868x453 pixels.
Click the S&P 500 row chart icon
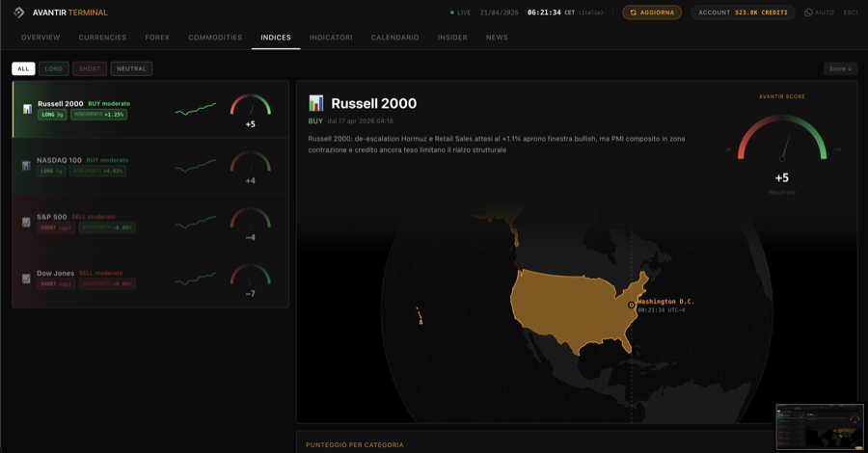tap(26, 222)
